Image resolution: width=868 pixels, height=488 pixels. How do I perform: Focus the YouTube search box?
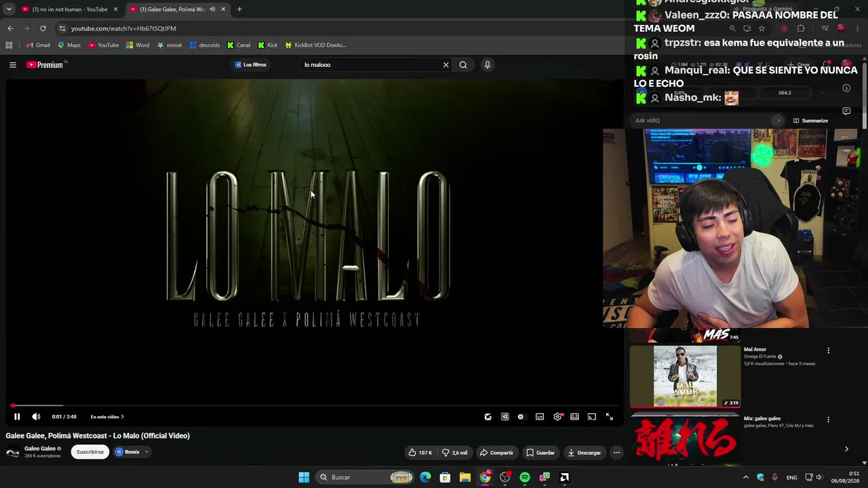[372, 65]
